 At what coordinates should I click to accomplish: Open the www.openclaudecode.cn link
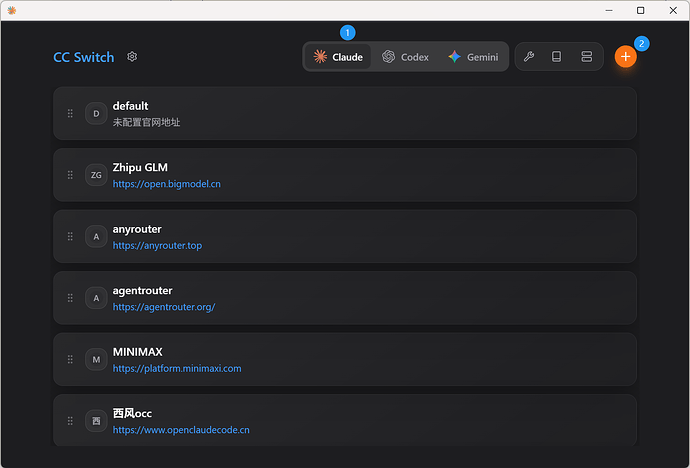pos(181,430)
